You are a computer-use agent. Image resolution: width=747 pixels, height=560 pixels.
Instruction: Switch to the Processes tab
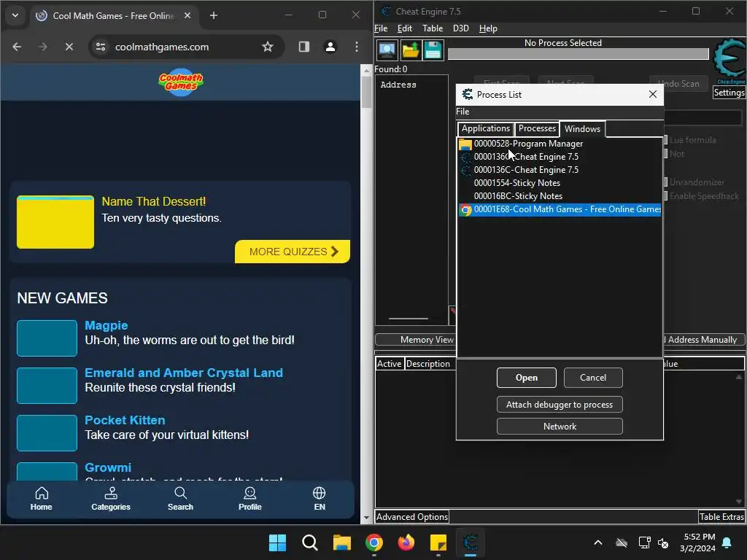(537, 128)
